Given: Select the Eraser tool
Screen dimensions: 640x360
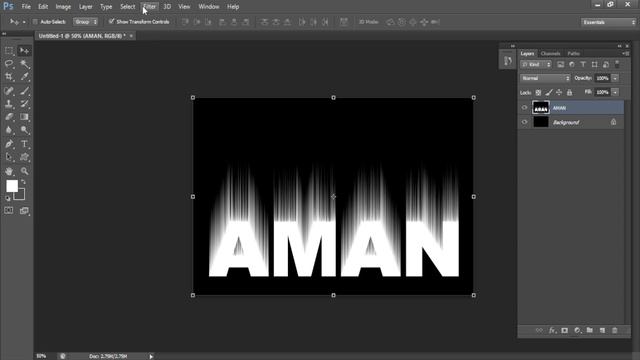Looking at the screenshot, I should [x=9, y=117].
